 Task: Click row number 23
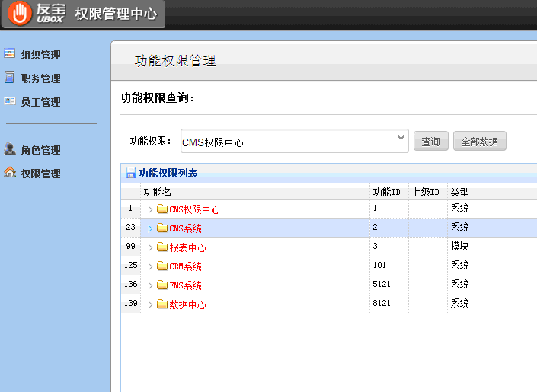[x=131, y=227]
